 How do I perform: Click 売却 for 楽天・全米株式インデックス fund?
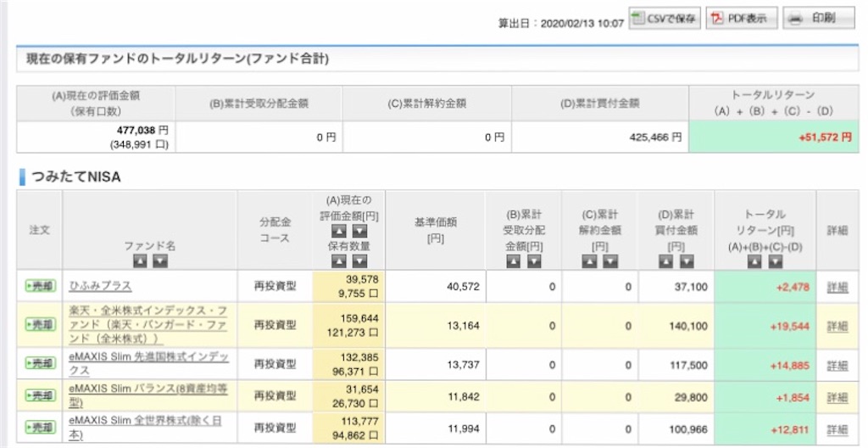(x=40, y=324)
